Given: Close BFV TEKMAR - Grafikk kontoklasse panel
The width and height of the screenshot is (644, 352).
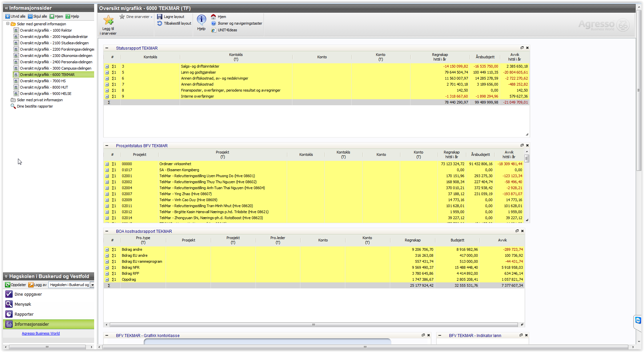Looking at the screenshot, I should (428, 335).
